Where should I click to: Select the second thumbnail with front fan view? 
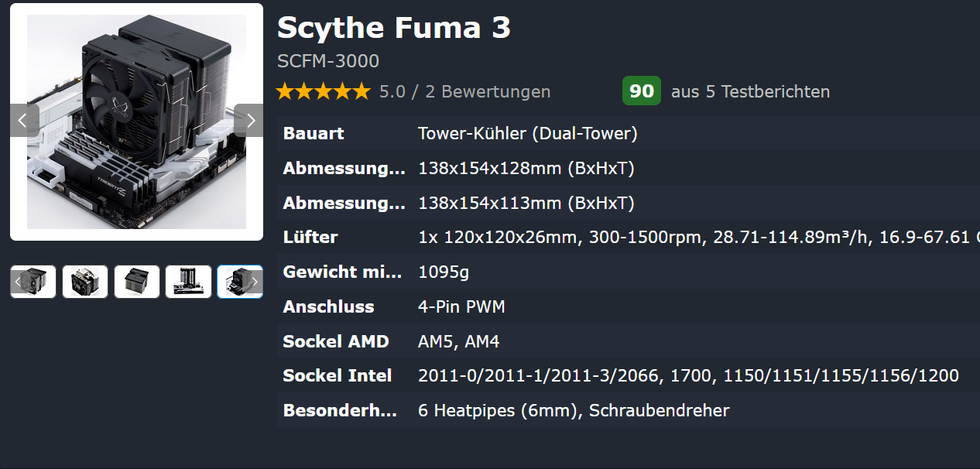coord(85,282)
